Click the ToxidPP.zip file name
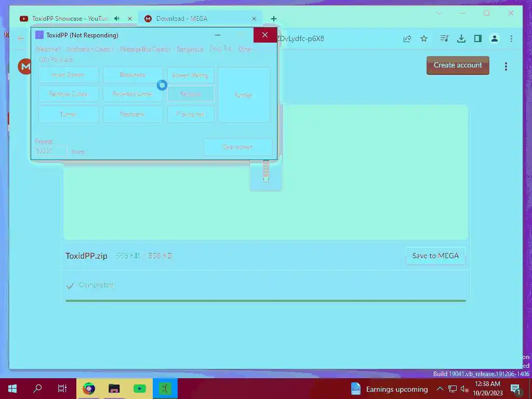Viewport: 532px width, 399px height. click(86, 256)
